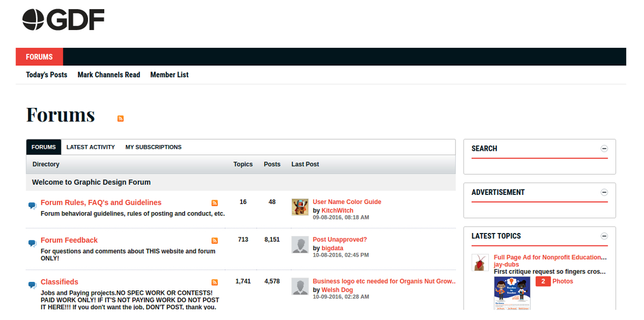Switch to the LATEST ACTIVITY tab
644x320 pixels.
(x=91, y=147)
